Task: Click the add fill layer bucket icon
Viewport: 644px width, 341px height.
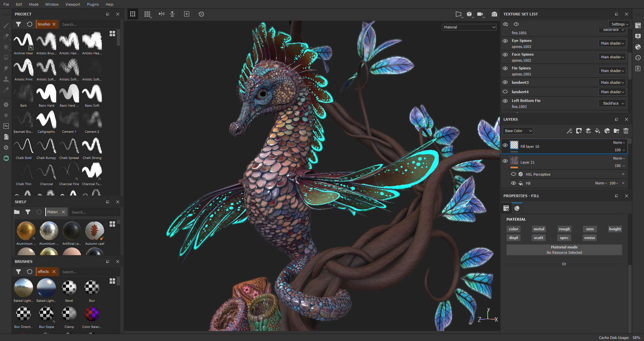Action: (x=598, y=131)
